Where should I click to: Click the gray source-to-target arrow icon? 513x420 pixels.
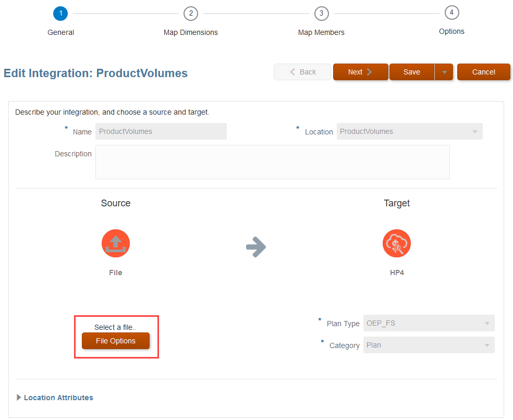[x=256, y=247]
